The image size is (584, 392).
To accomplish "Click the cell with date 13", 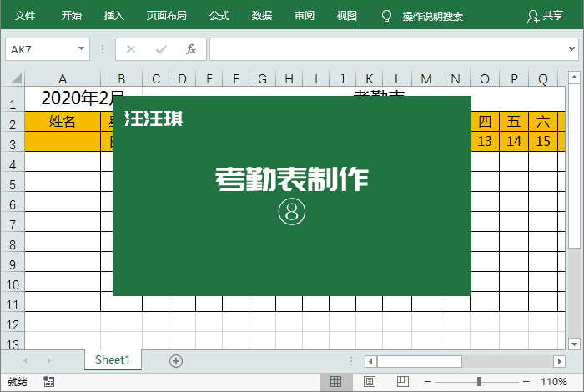I will click(x=485, y=141).
